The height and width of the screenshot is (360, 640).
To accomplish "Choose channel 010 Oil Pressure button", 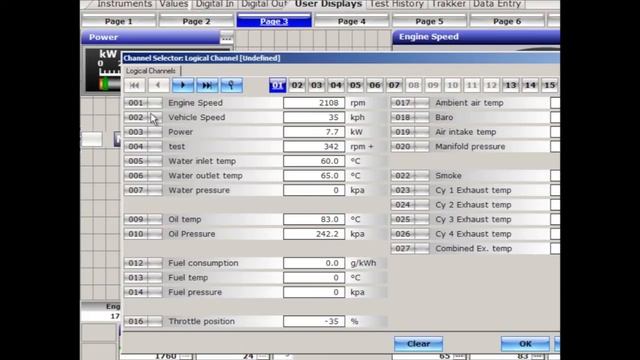I will tap(143, 234).
